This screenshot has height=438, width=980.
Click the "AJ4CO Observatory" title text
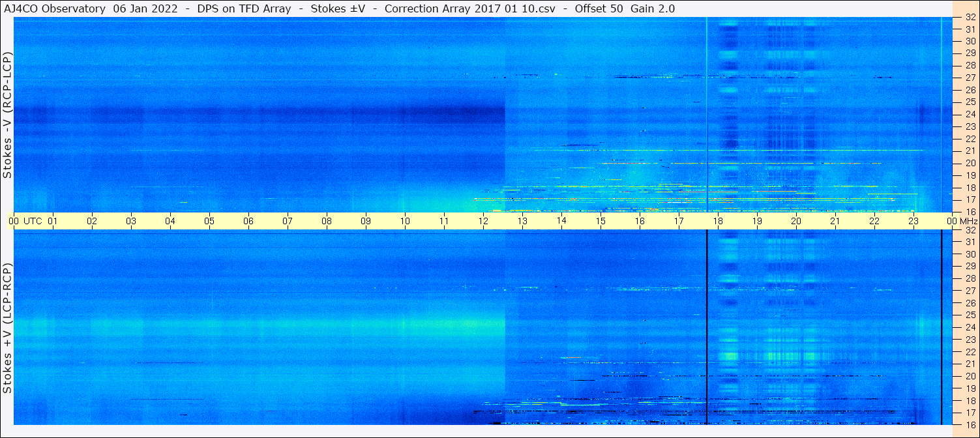pyautogui.click(x=55, y=8)
